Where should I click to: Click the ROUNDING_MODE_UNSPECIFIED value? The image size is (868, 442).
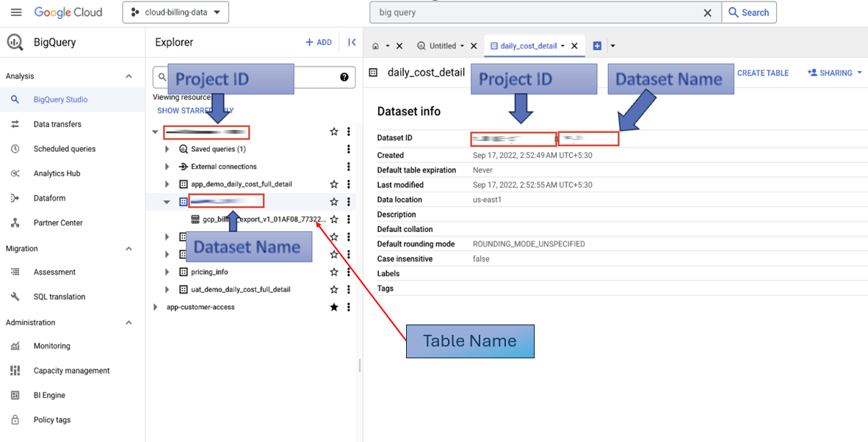(529, 244)
